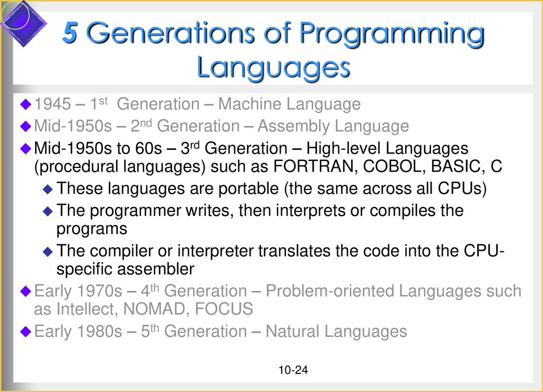Click the diamond bullet beside 'Early 1970s'
Screen dimensions: 543x392
(x=26, y=291)
